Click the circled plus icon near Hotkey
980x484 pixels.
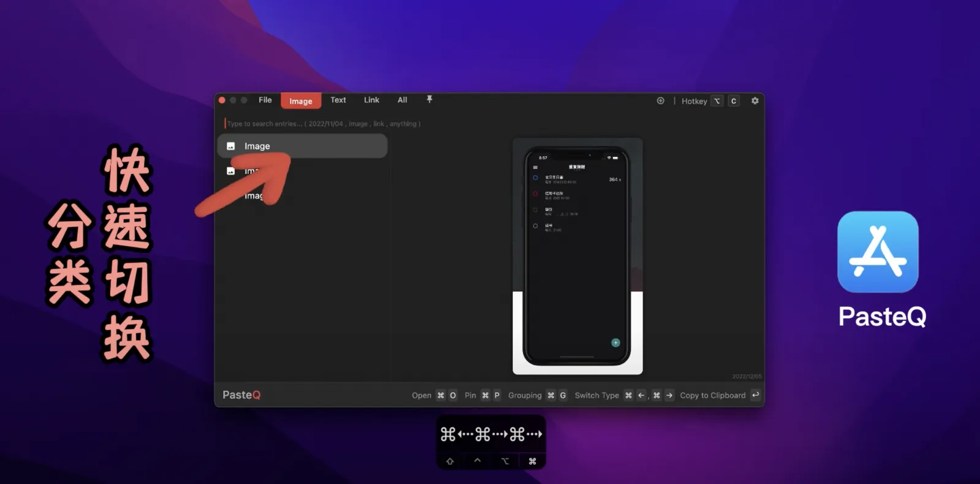pos(660,100)
